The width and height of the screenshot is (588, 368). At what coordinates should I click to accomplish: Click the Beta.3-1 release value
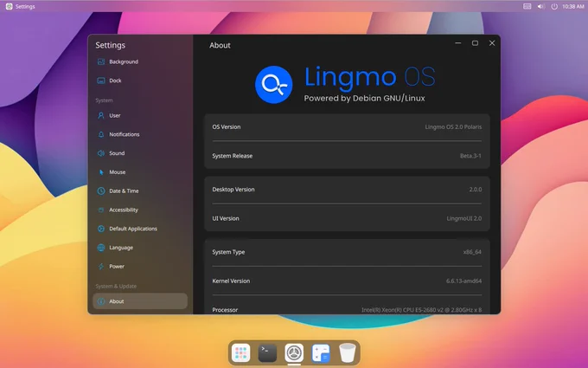[470, 156]
